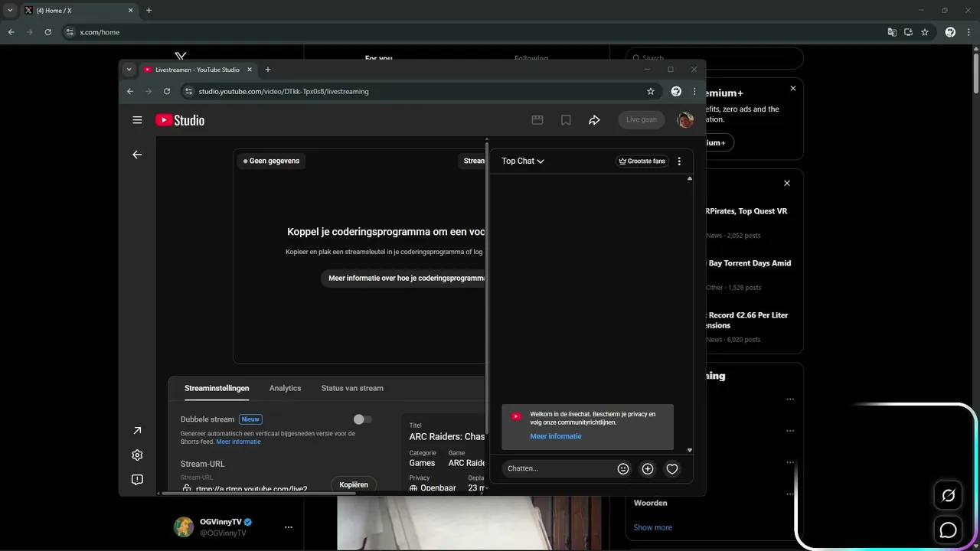
Task: Click the install app icon in X window
Action: (x=908, y=32)
